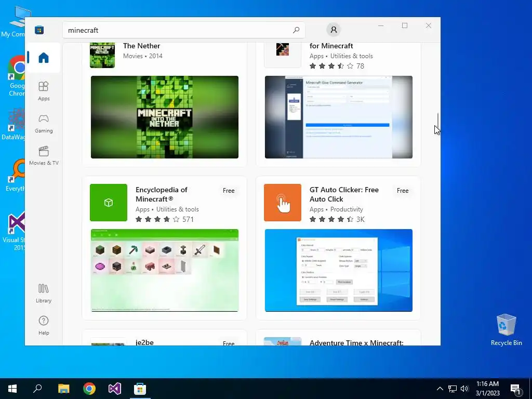Click 'Movies • 2014' subtitle text
Screen dimensions: 532x399
point(143,56)
